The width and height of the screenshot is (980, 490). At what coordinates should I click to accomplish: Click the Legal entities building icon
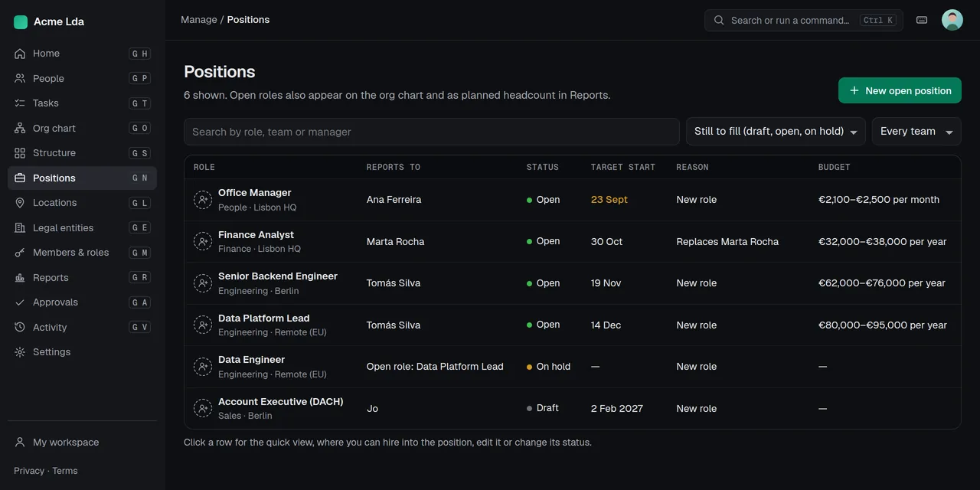click(20, 227)
